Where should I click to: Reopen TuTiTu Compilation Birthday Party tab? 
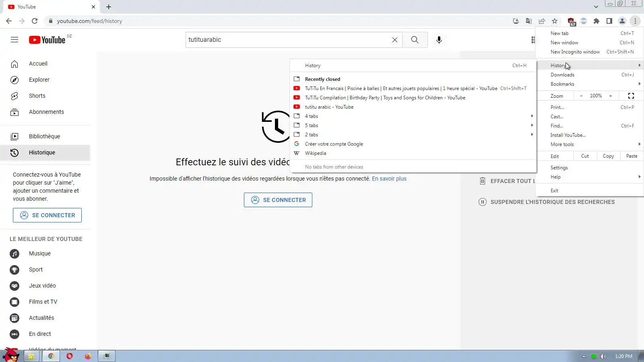pyautogui.click(x=413, y=98)
